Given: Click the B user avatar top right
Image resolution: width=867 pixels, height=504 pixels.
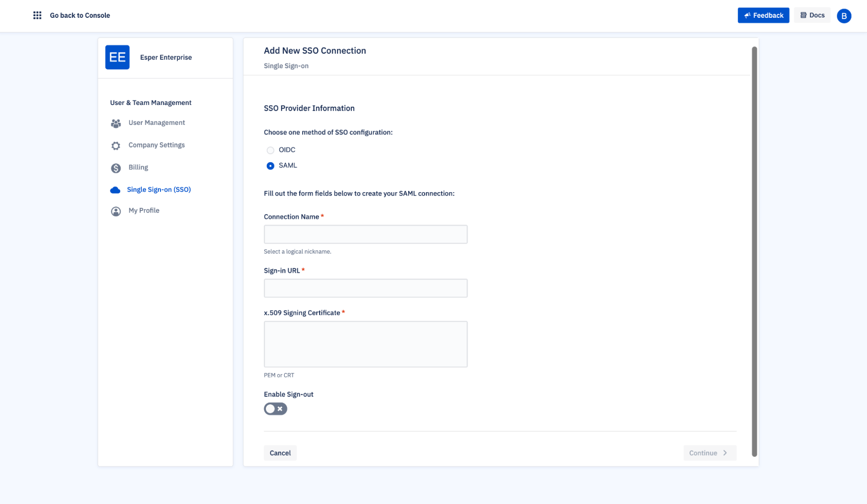Looking at the screenshot, I should pos(844,16).
